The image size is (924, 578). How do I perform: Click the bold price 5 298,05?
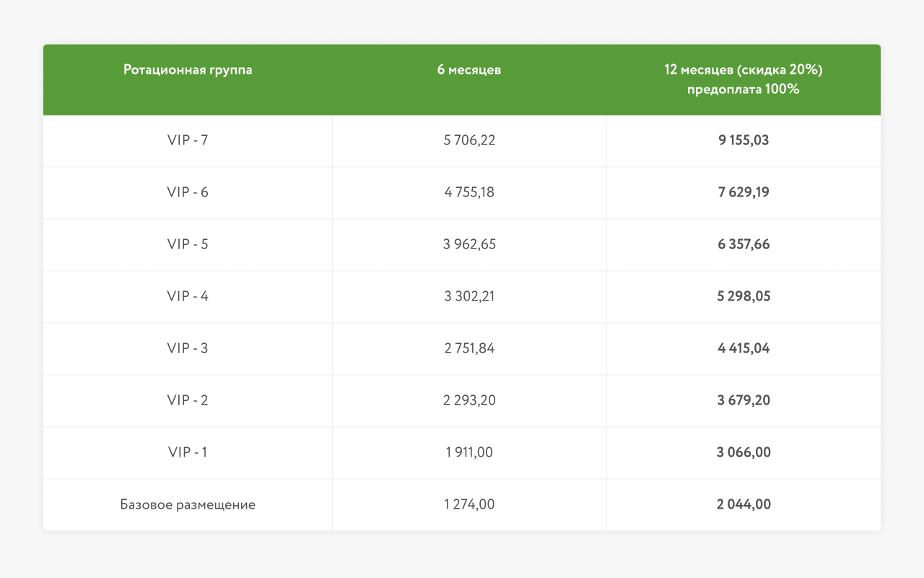(744, 297)
